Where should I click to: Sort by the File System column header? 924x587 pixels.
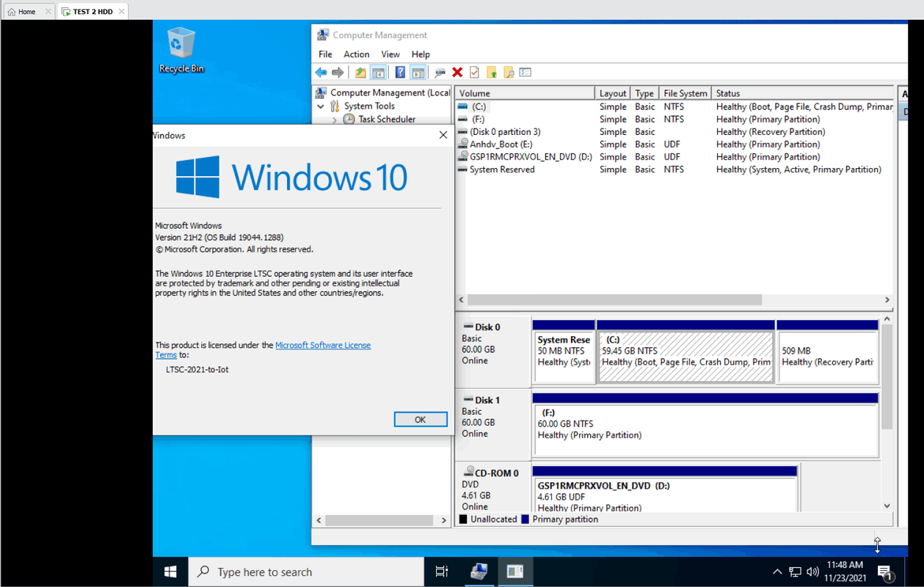pos(685,93)
